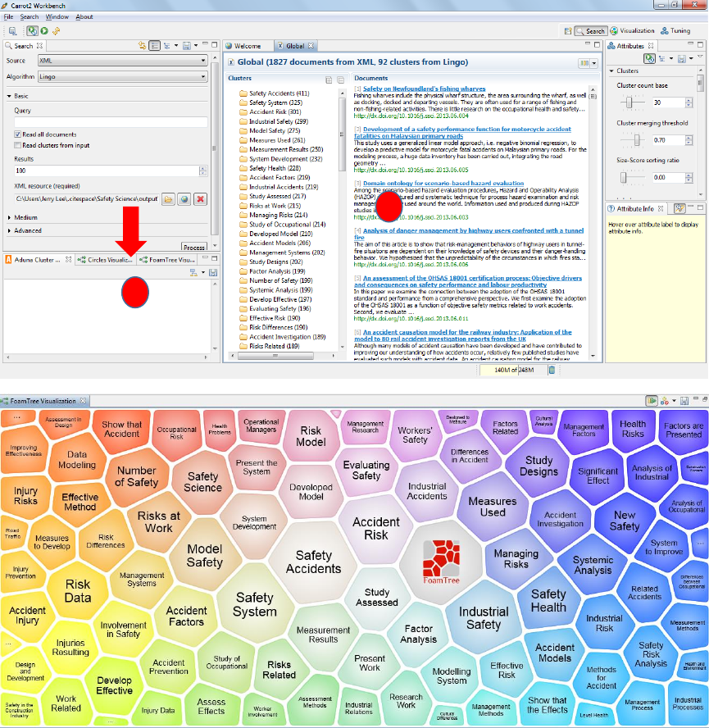Click the Safety System cell in FoamTree

[254, 604]
